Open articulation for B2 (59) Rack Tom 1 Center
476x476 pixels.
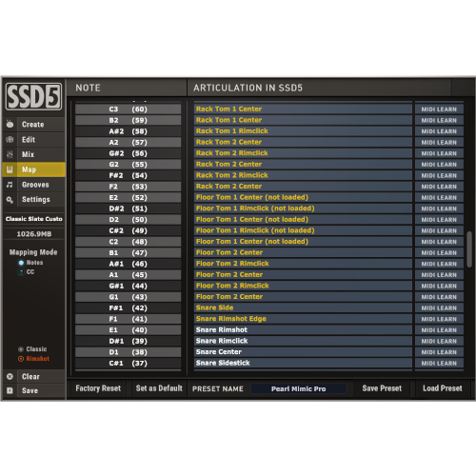click(x=303, y=120)
